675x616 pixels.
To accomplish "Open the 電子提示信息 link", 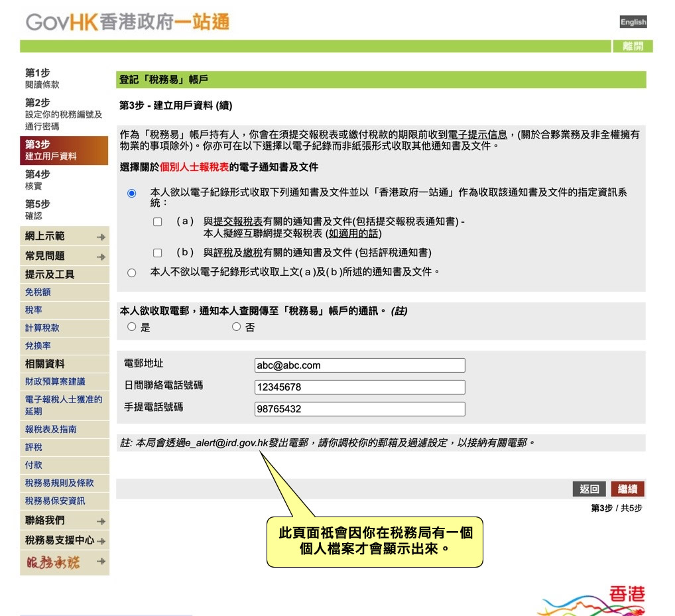I will click(477, 135).
